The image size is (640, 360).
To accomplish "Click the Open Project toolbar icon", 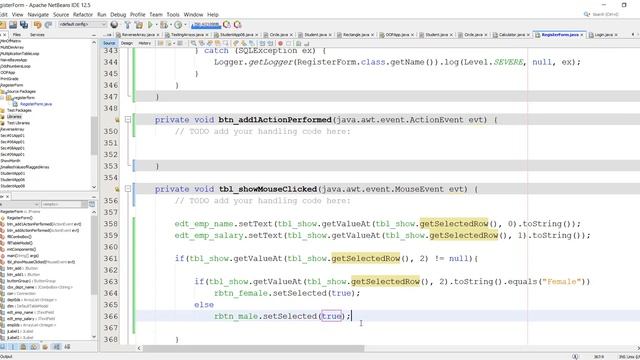I will [13, 24].
